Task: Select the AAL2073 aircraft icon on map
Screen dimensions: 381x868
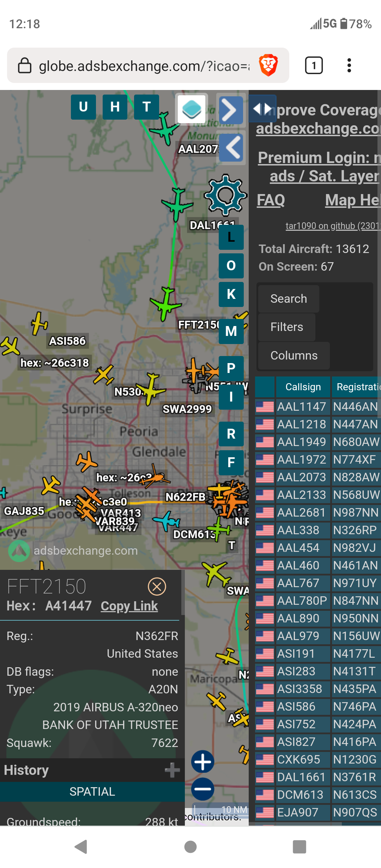Action: (165, 129)
